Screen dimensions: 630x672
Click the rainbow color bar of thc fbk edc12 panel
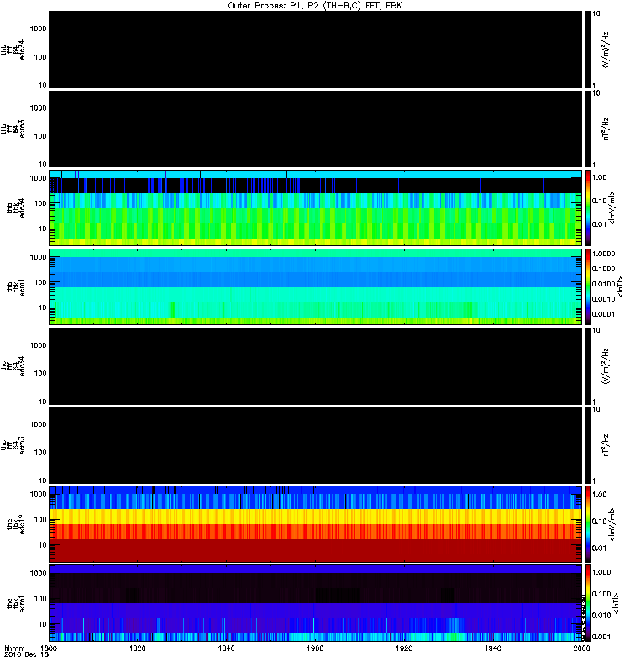[x=587, y=524]
